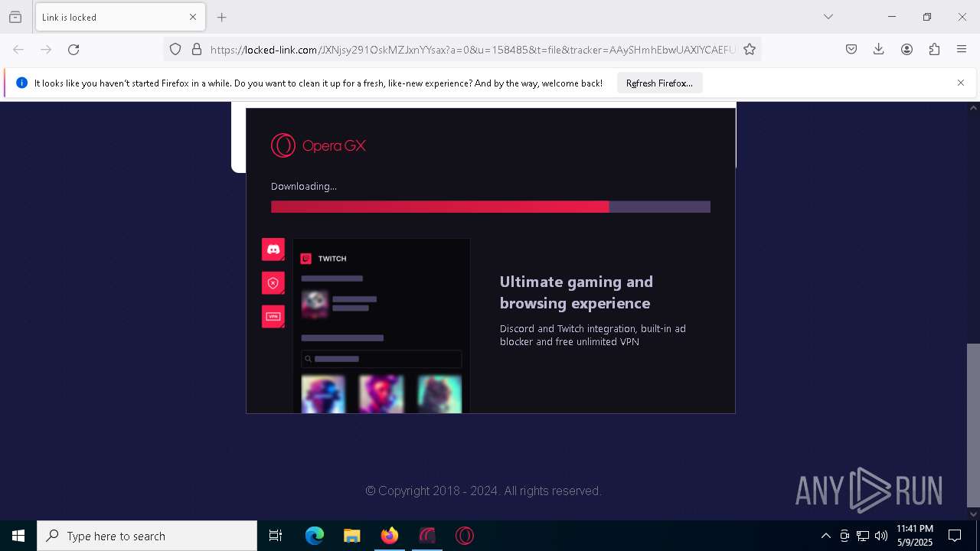Select the middle thumbnail in Twitch preview
Image resolution: width=980 pixels, height=551 pixels.
381,393
